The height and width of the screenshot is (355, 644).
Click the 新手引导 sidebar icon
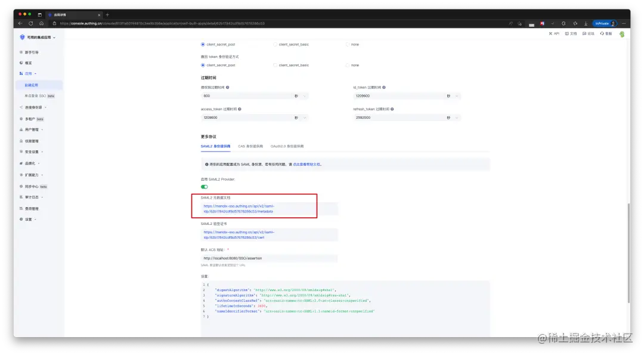pos(21,52)
